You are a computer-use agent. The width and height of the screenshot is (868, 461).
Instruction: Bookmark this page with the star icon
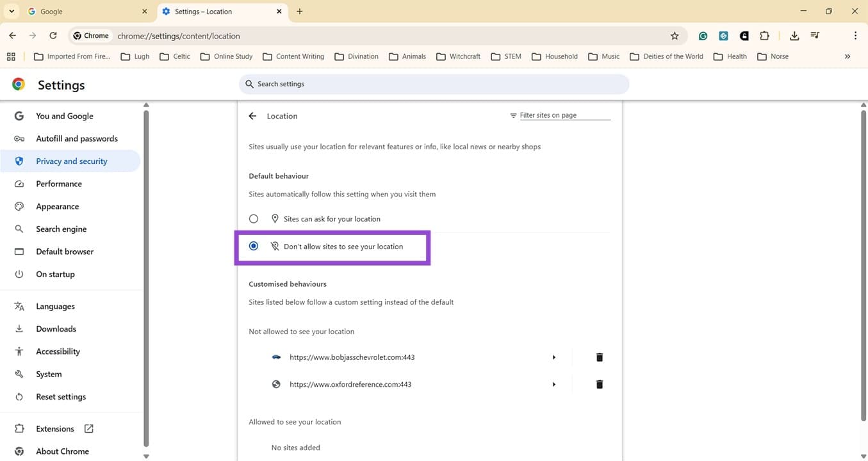pos(675,36)
